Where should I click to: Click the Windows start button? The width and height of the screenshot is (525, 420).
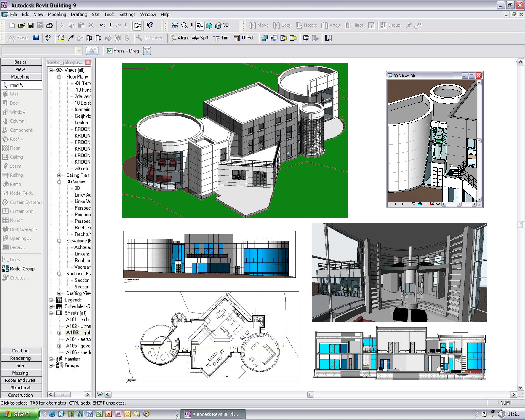(20, 414)
